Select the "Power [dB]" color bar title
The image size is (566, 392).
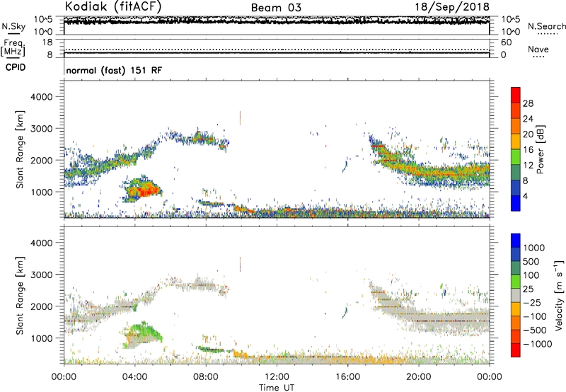coord(540,149)
